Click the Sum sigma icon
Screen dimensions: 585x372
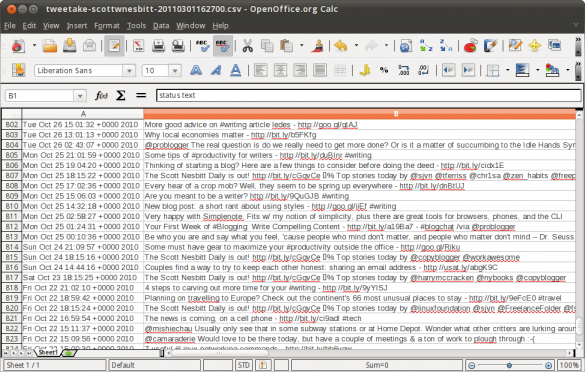pos(121,96)
